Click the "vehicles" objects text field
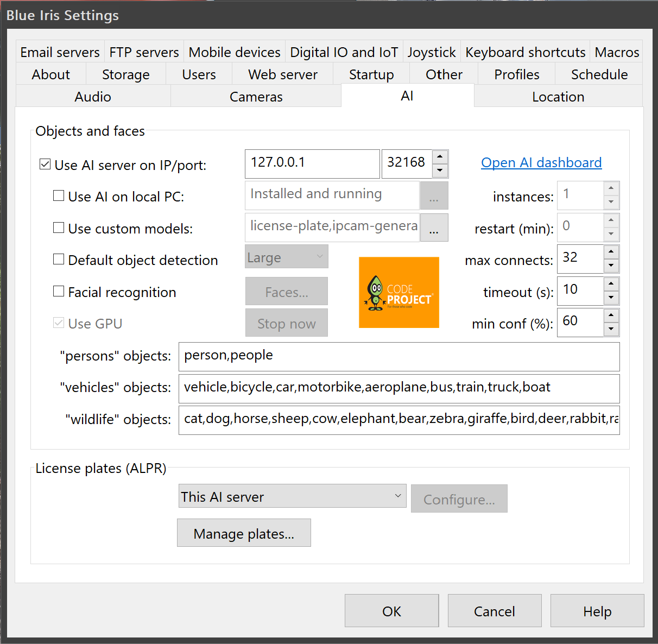The width and height of the screenshot is (658, 644). [x=398, y=388]
